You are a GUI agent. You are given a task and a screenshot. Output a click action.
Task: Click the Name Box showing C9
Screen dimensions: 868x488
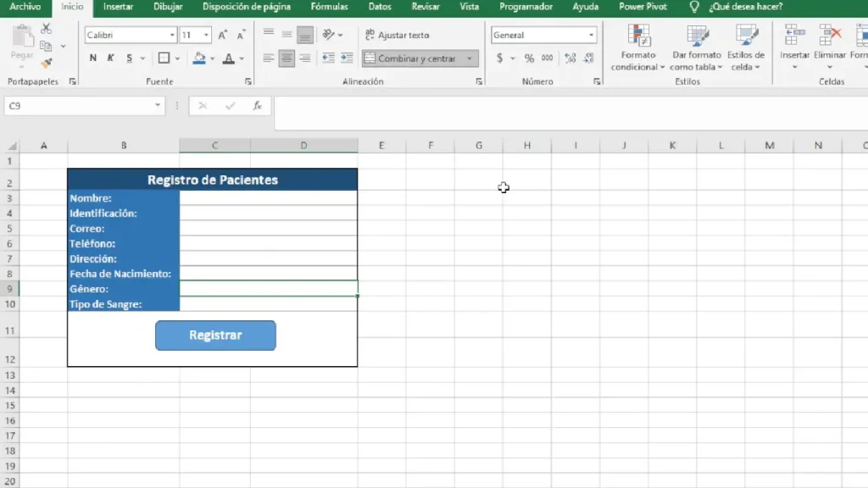pos(84,106)
